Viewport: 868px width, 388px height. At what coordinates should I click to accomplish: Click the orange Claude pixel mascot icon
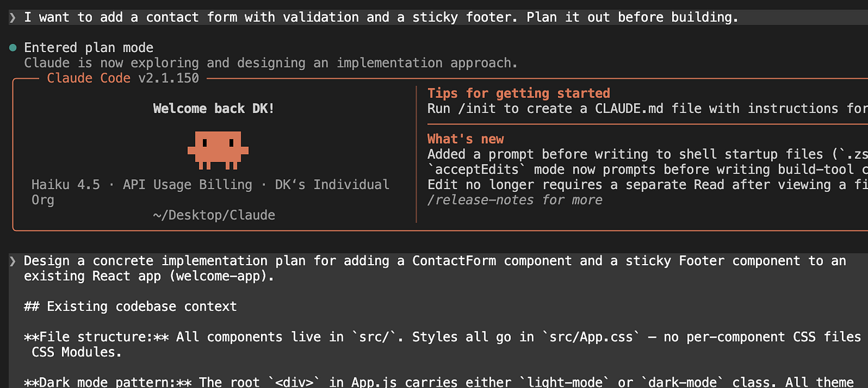[218, 150]
